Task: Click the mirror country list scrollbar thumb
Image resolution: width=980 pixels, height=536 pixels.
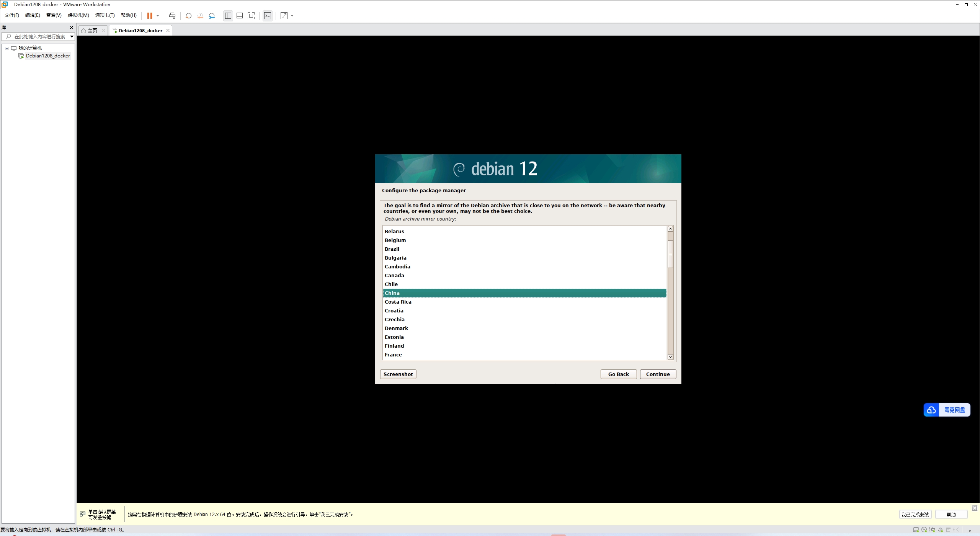Action: coord(670,254)
